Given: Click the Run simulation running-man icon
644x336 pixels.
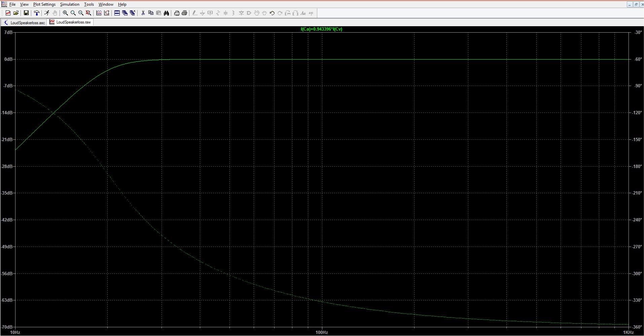Looking at the screenshot, I should [47, 13].
